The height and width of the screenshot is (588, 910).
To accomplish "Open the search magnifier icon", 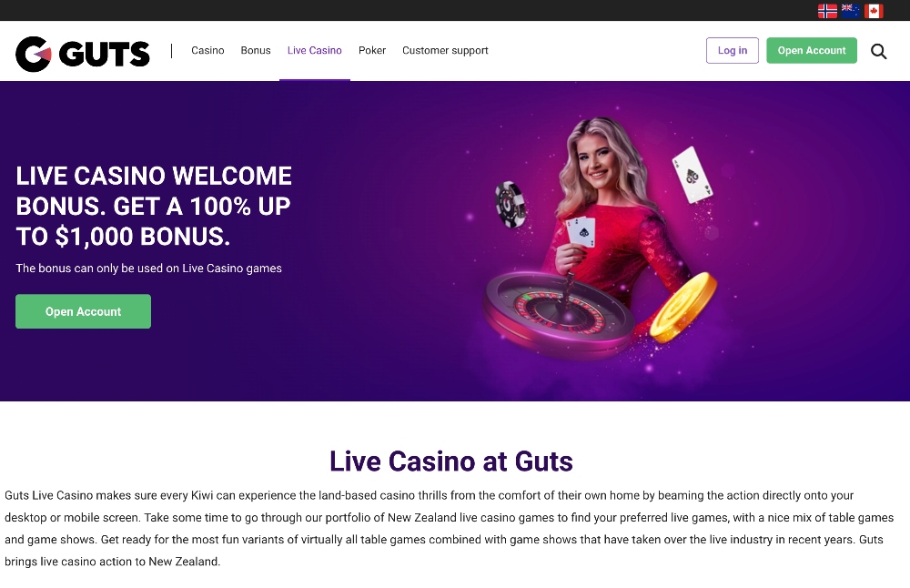I will (879, 51).
